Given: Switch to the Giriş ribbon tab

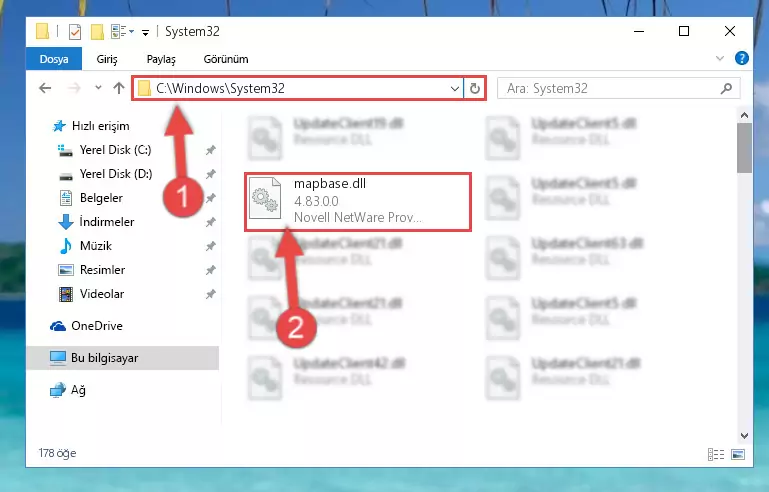Looking at the screenshot, I should point(106,59).
